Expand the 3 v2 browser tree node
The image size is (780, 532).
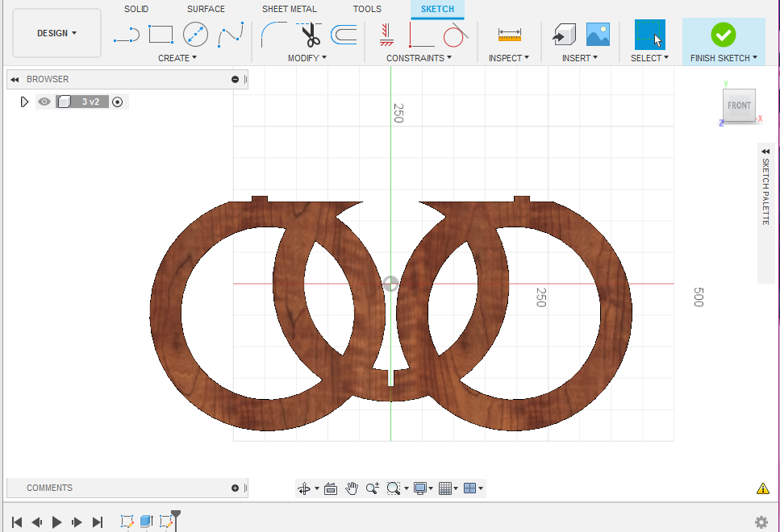pyautogui.click(x=24, y=102)
